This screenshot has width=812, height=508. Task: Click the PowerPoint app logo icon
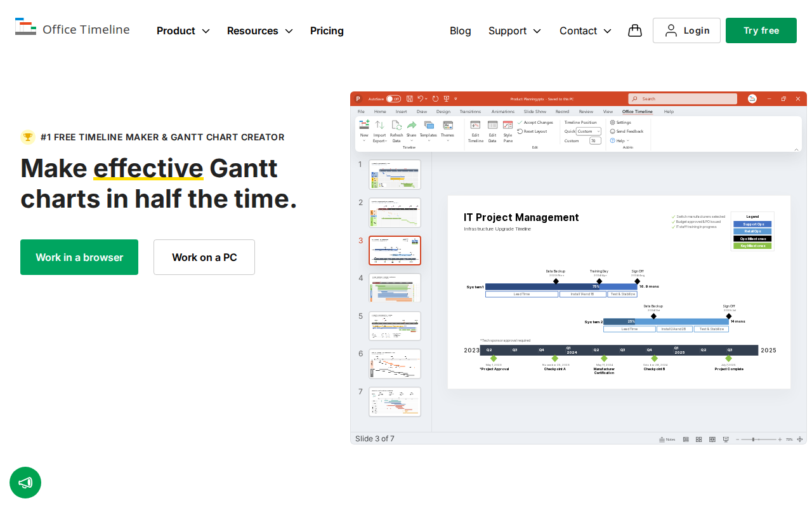click(358, 98)
